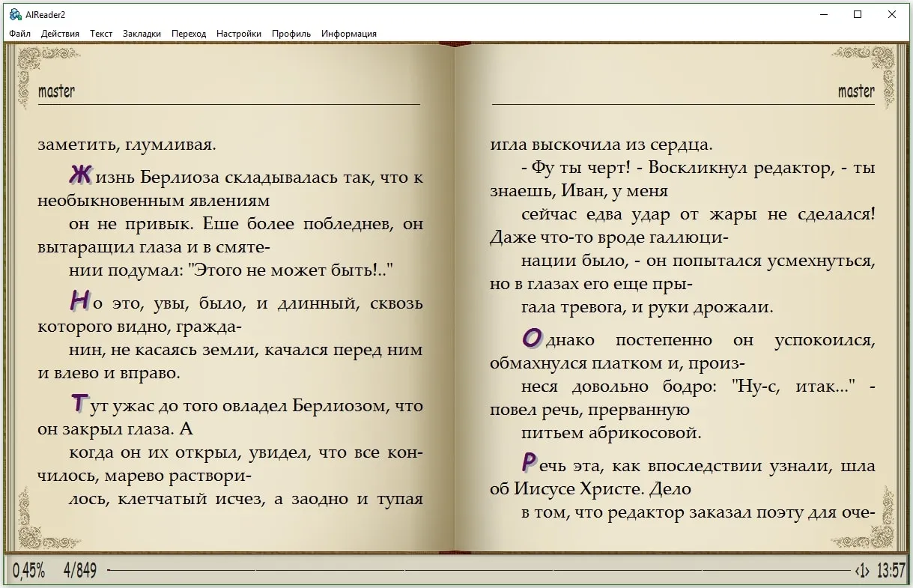Open the Информация menu
913x588 pixels.
click(349, 34)
